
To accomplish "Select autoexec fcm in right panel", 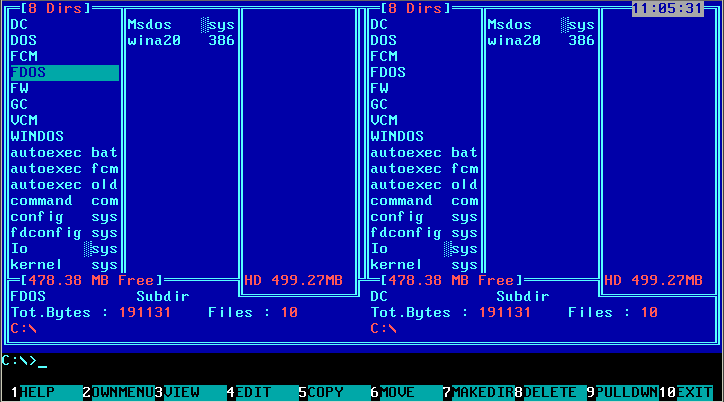I will [x=424, y=169].
